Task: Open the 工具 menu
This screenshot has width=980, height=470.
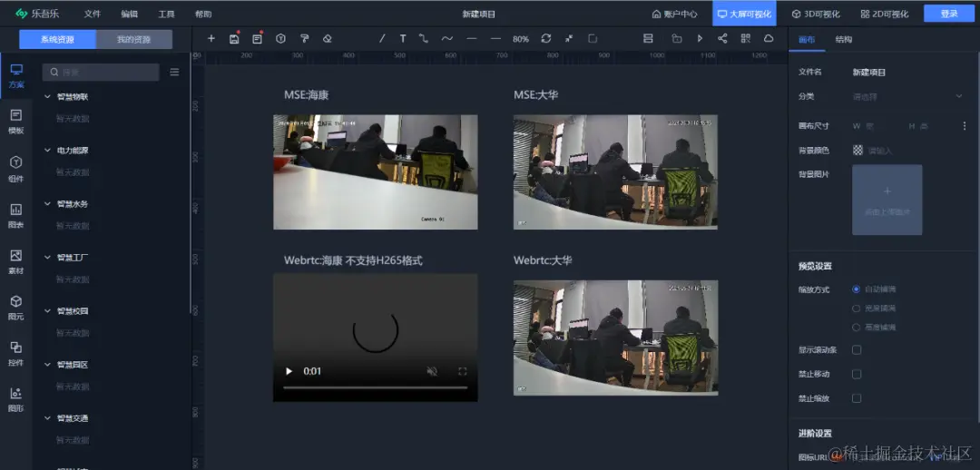Action: 166,14
